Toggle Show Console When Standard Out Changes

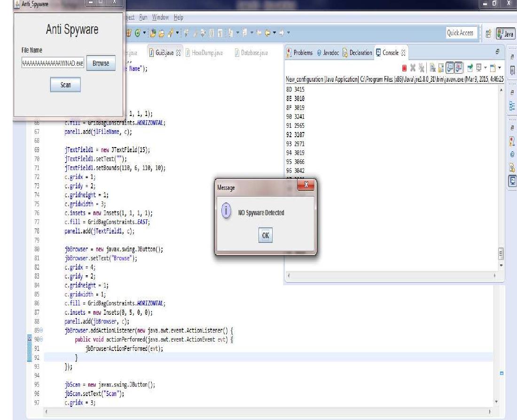point(450,68)
